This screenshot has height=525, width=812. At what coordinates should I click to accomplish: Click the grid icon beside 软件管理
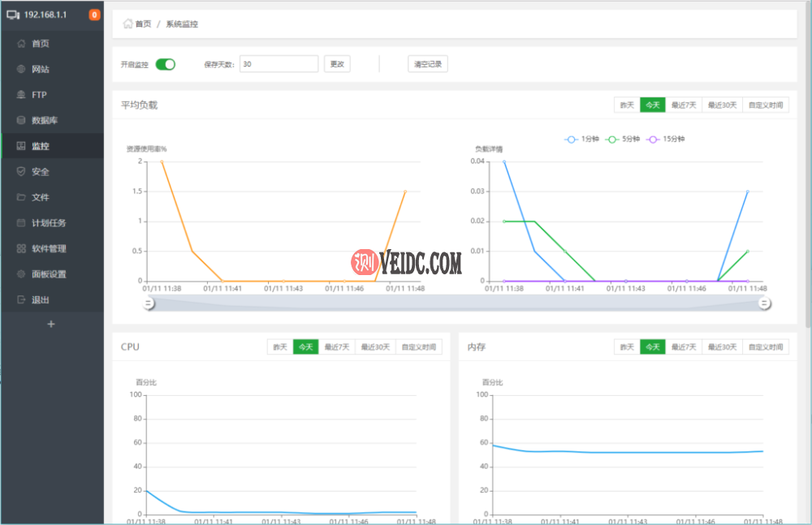coord(21,248)
